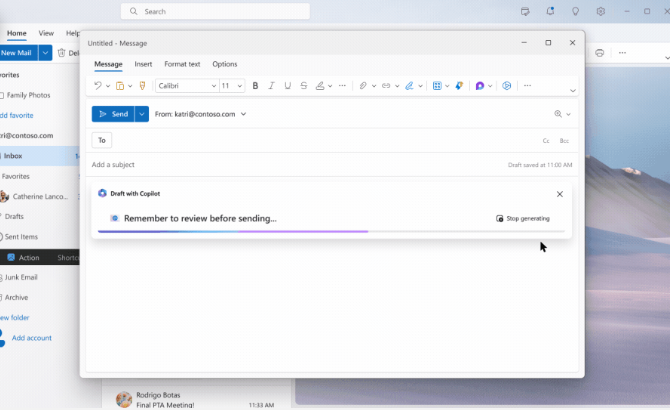Viewport: 670px width, 410px height.
Task: Open the Sent Items folder
Action: pos(21,237)
